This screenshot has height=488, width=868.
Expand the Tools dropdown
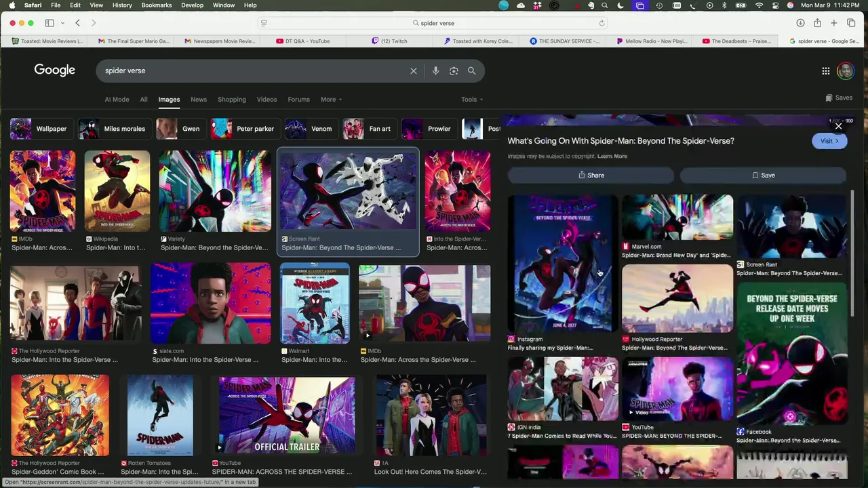click(x=472, y=100)
